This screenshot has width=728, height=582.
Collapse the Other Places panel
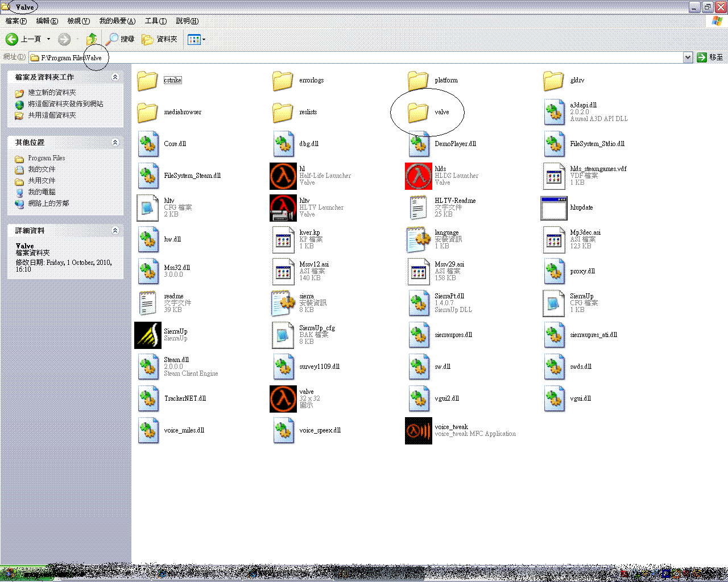coord(115,143)
